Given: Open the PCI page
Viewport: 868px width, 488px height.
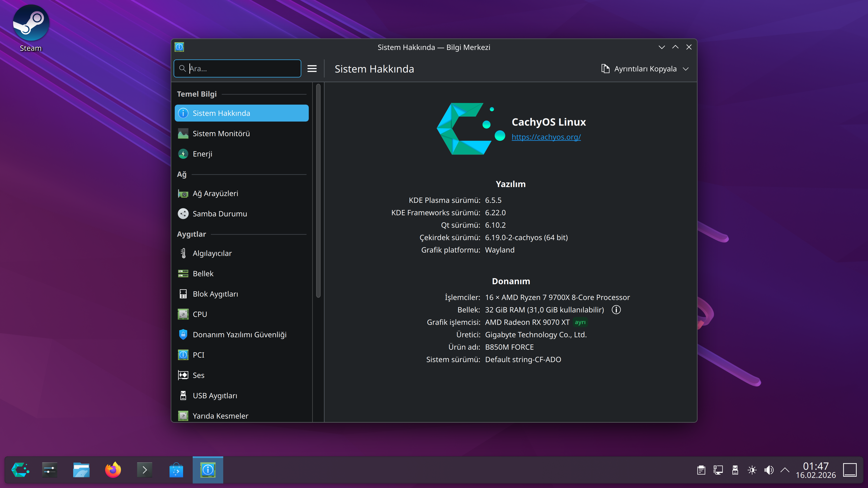Looking at the screenshot, I should tap(242, 355).
